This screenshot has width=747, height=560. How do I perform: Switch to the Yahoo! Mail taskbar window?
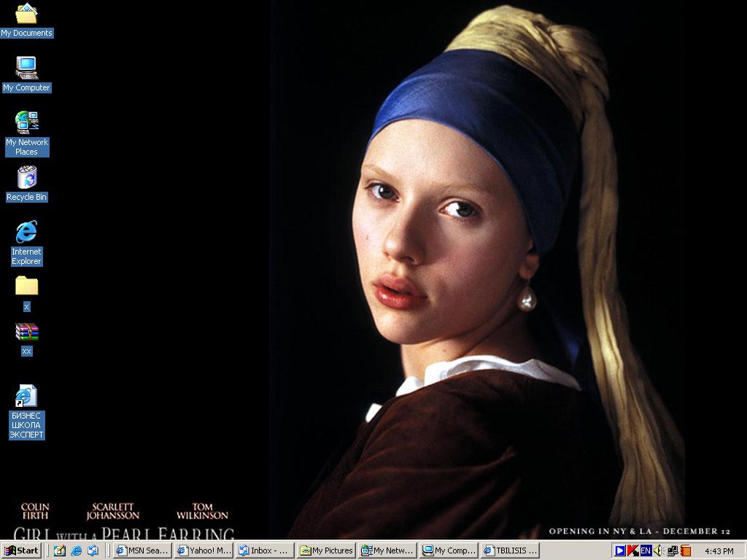[204, 551]
